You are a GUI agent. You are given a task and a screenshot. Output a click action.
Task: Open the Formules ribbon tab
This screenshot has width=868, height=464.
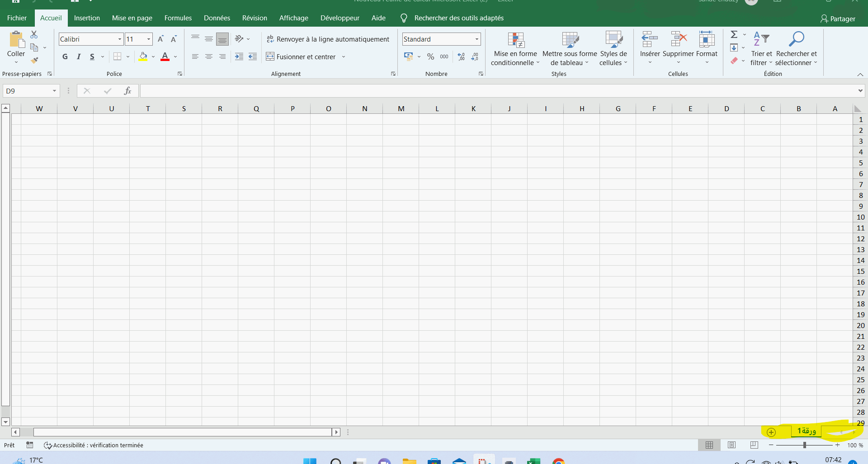coord(178,18)
